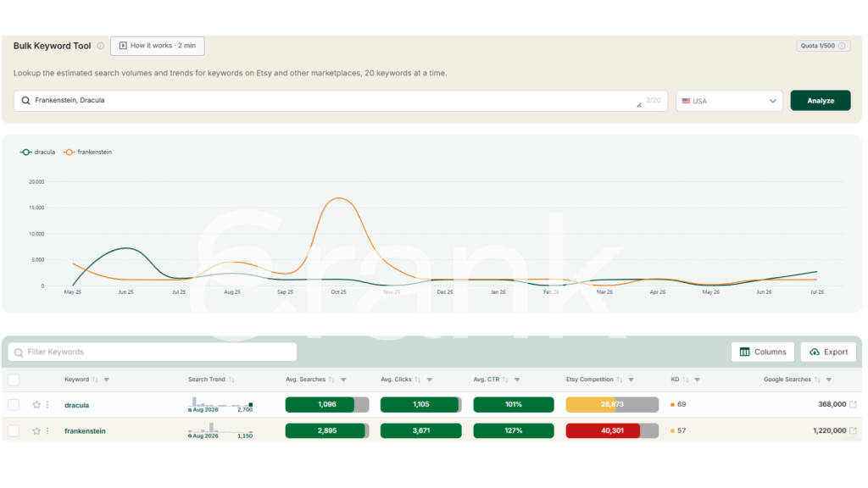Toggle the dracula legend marker
Screen dimensions: 868x488
pos(25,152)
